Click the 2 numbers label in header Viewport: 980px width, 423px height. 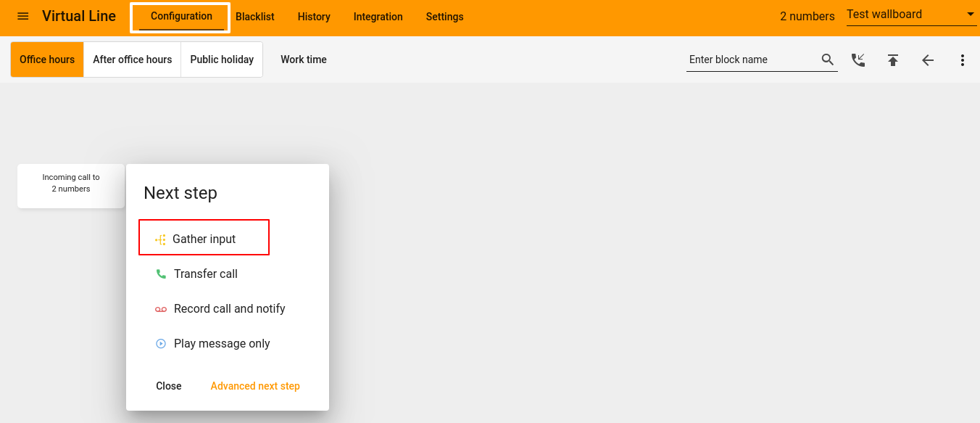pyautogui.click(x=807, y=16)
